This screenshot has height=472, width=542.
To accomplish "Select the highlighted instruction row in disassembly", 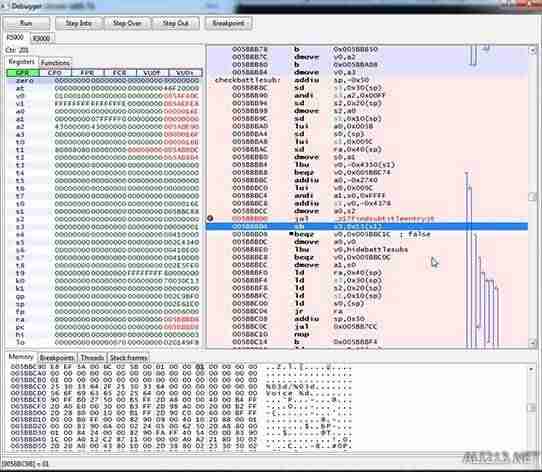I will click(x=367, y=226).
